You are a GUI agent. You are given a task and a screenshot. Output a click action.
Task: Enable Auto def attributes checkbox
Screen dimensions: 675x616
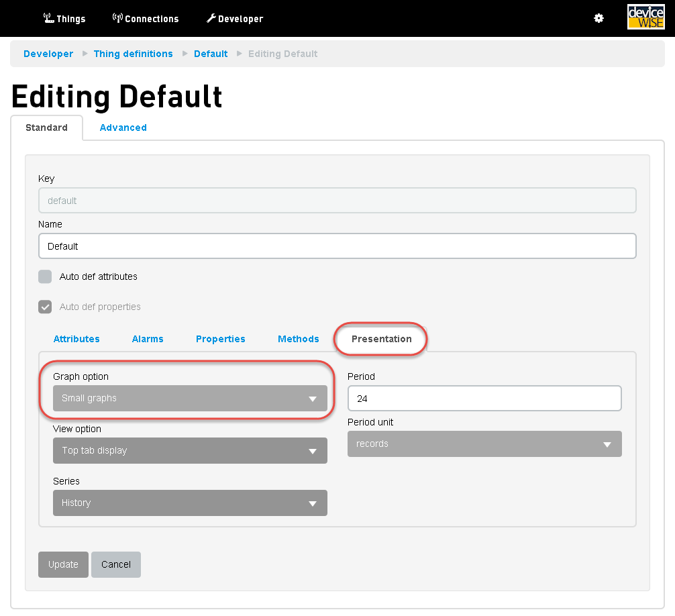(45, 276)
